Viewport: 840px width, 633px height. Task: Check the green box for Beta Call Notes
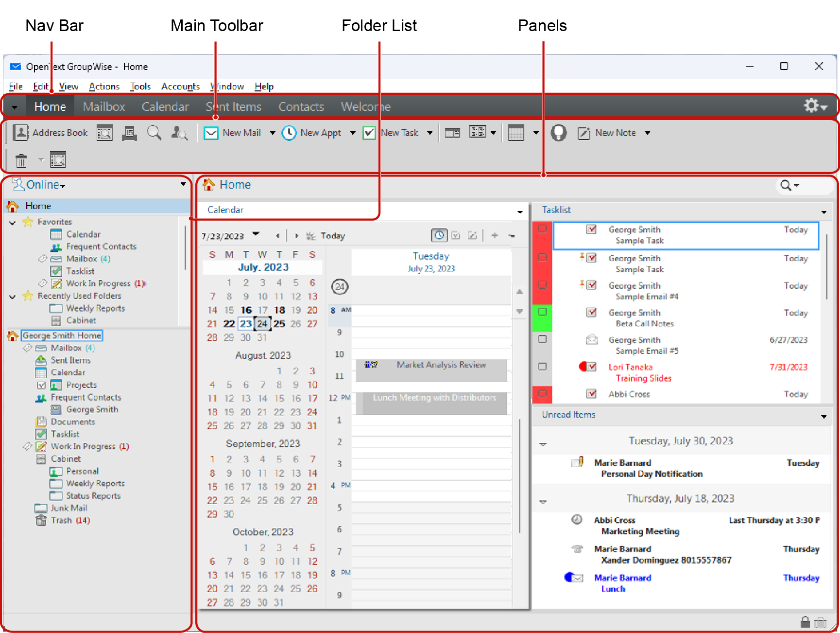coord(543,312)
